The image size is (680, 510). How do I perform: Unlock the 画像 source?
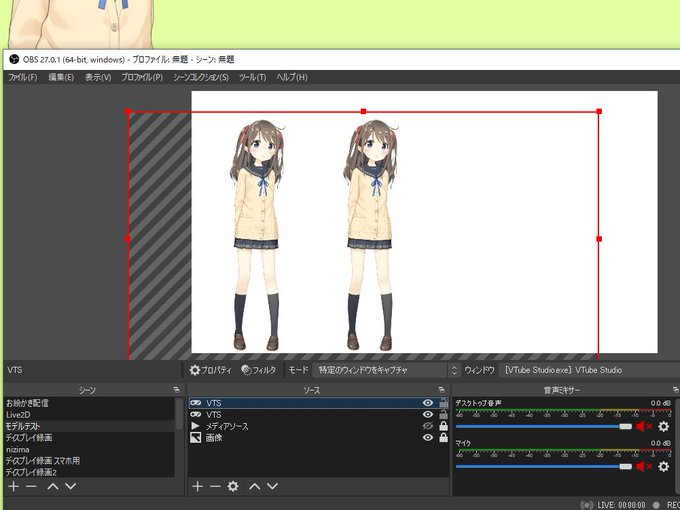pos(443,438)
